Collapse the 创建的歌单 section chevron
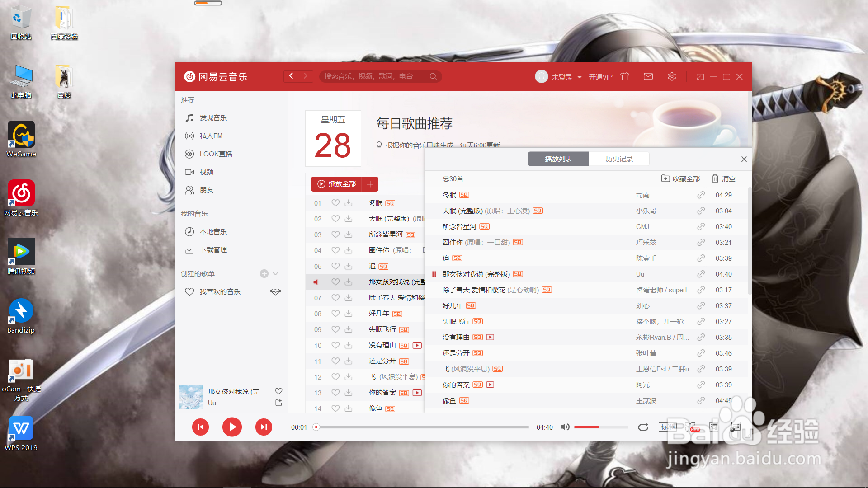The image size is (868, 488). pyautogui.click(x=275, y=273)
